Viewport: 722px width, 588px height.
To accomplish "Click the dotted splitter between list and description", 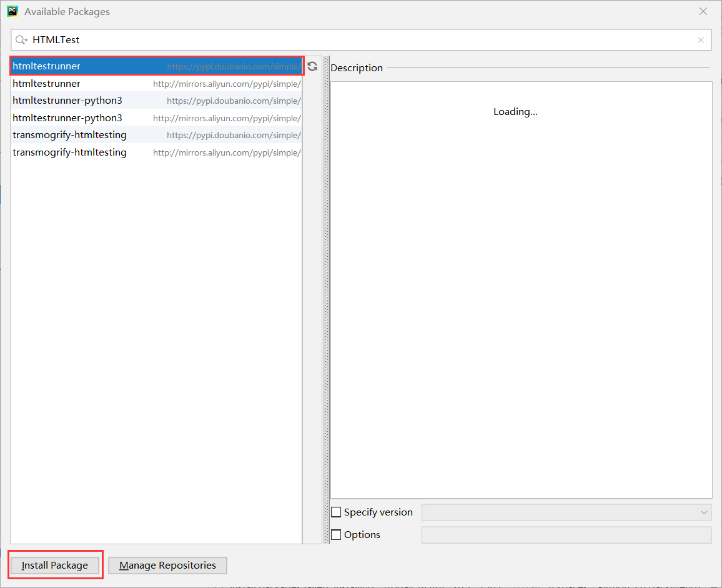I will coord(327,300).
